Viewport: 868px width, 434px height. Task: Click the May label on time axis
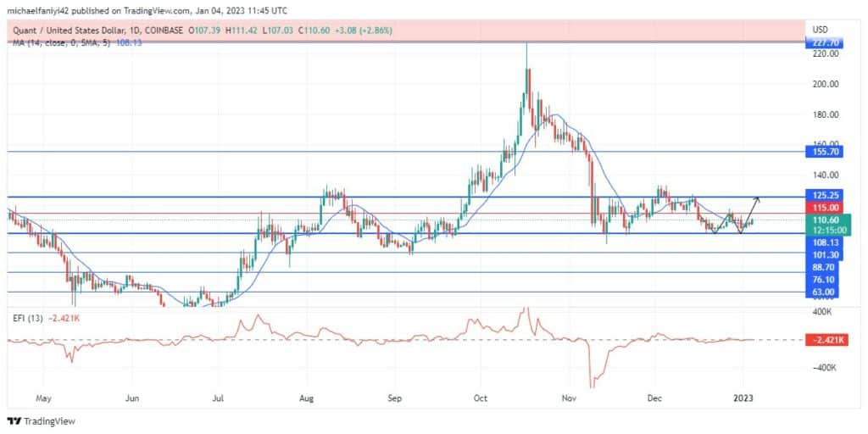[x=42, y=398]
